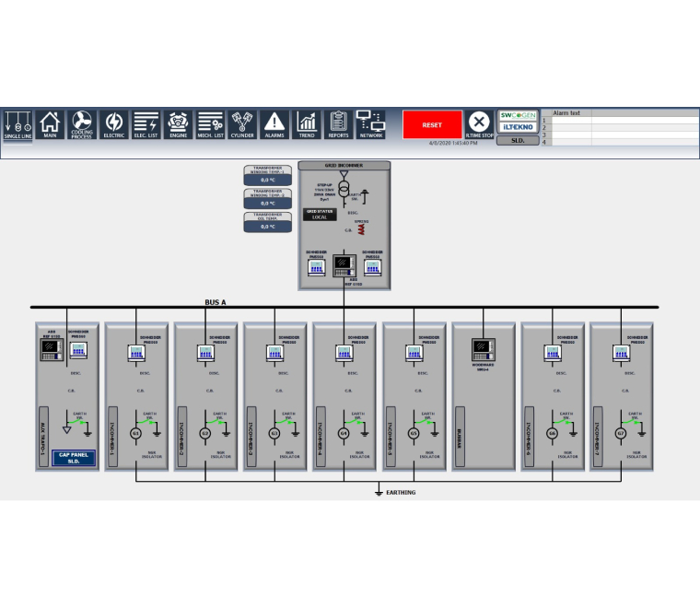Go to the Main home screen
The image size is (700, 608).
coord(50,123)
